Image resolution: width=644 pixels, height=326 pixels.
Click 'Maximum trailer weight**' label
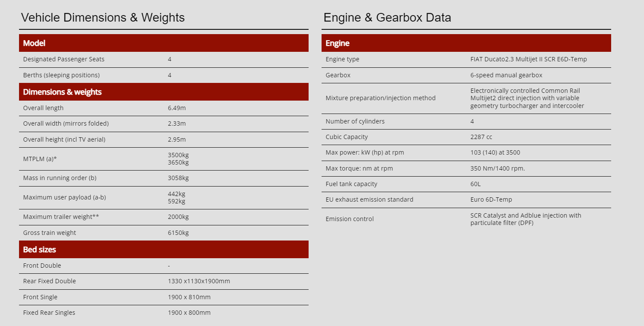coord(61,217)
